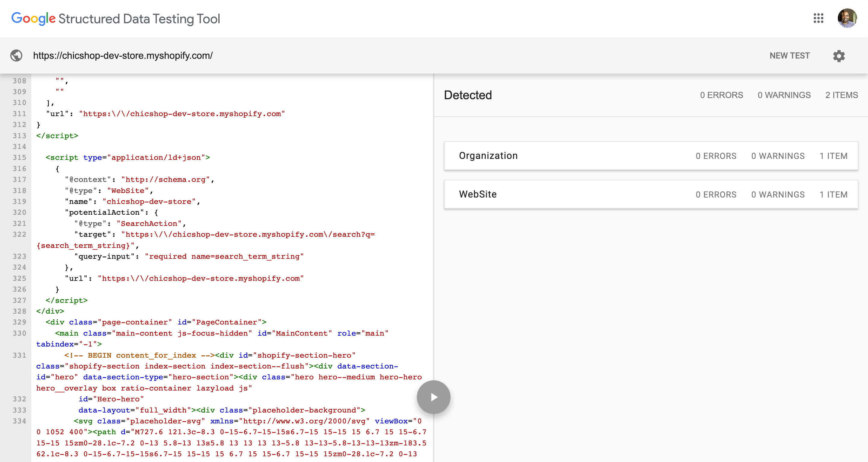This screenshot has width=868, height=462.
Task: Click the 0 ERRORS label on Organization row
Action: (716, 156)
